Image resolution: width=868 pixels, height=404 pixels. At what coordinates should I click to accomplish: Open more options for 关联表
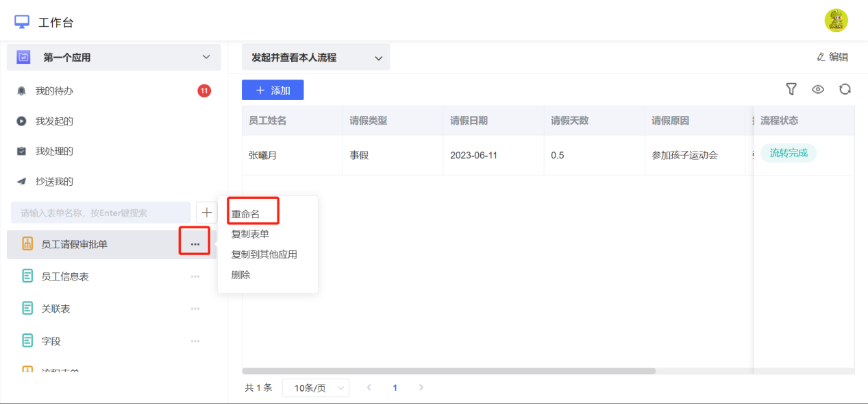click(195, 309)
